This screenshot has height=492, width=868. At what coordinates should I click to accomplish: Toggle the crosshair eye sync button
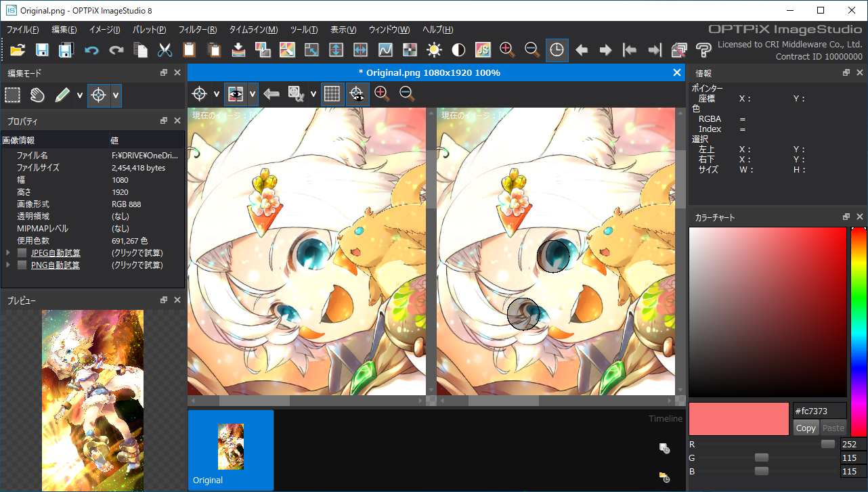click(x=357, y=94)
